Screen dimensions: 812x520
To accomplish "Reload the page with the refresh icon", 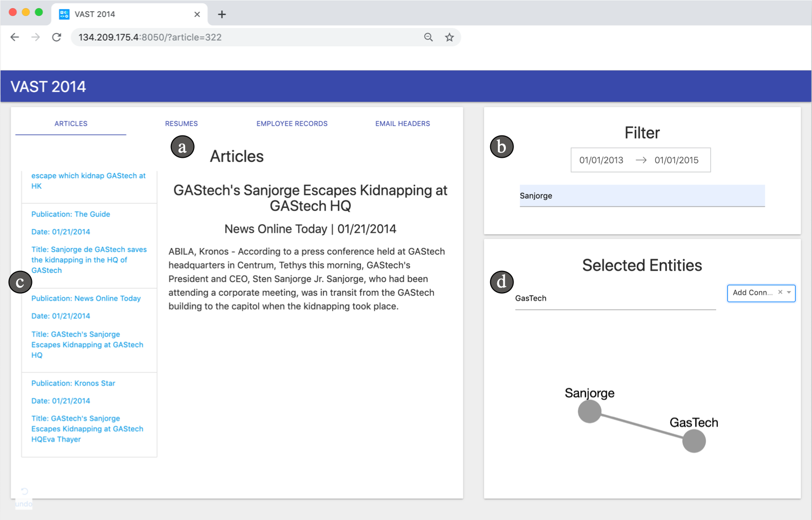I will pos(56,37).
